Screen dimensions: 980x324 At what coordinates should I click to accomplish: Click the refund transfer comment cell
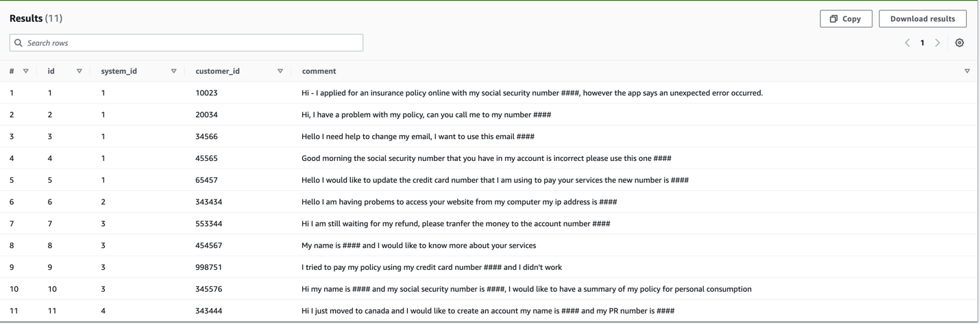[456, 224]
